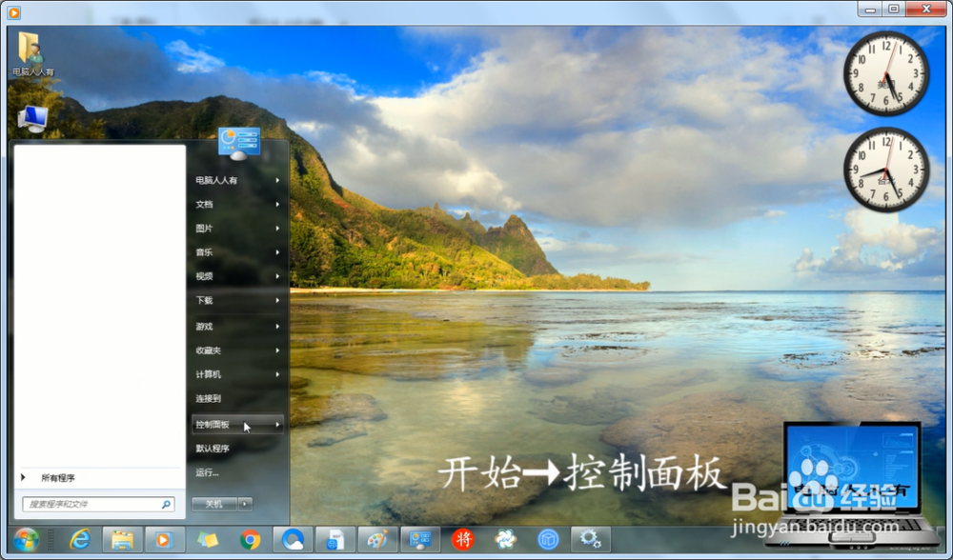
Task: Open the blue cube taskbar icon
Action: click(x=548, y=539)
